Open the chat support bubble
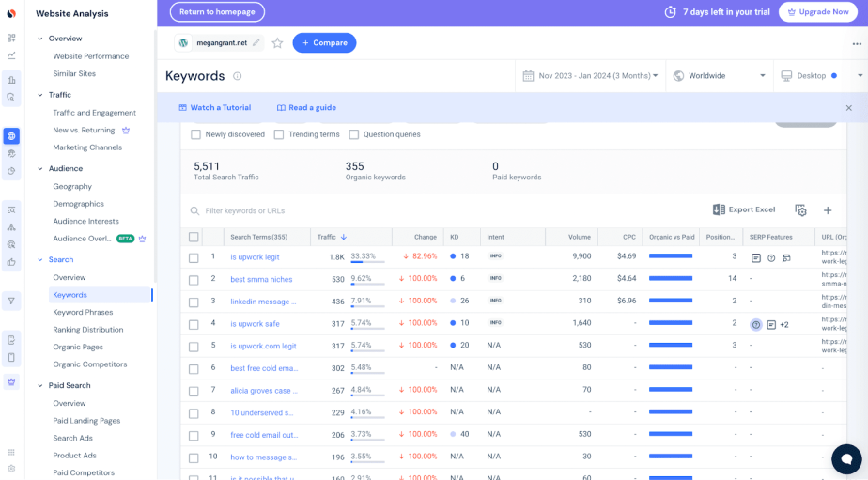The width and height of the screenshot is (868, 480). click(x=846, y=458)
